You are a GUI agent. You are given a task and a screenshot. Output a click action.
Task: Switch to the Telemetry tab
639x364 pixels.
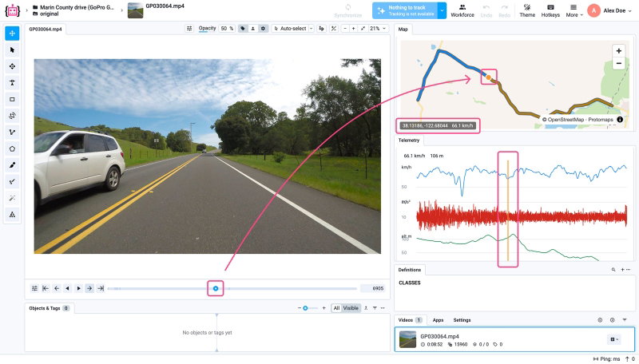point(409,140)
